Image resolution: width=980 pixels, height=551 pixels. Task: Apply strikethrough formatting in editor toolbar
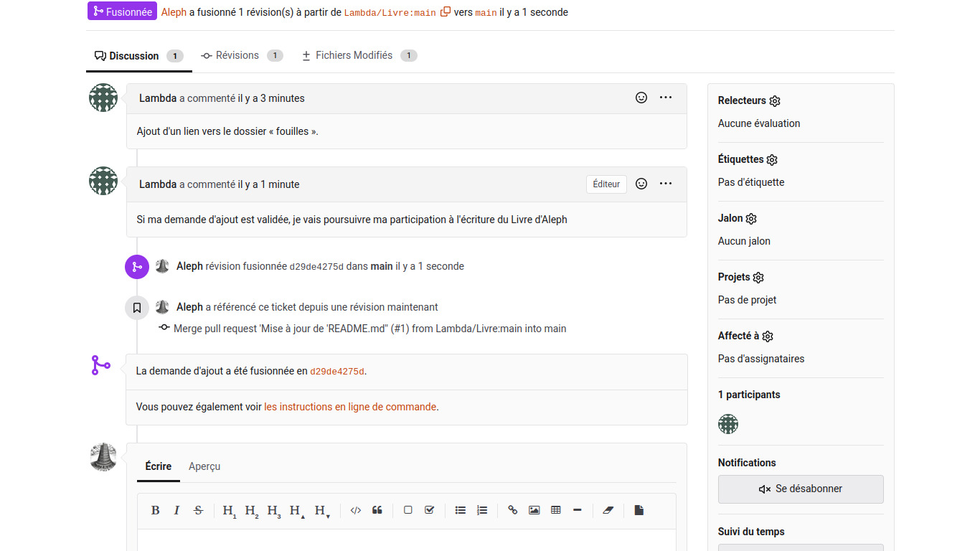click(199, 510)
